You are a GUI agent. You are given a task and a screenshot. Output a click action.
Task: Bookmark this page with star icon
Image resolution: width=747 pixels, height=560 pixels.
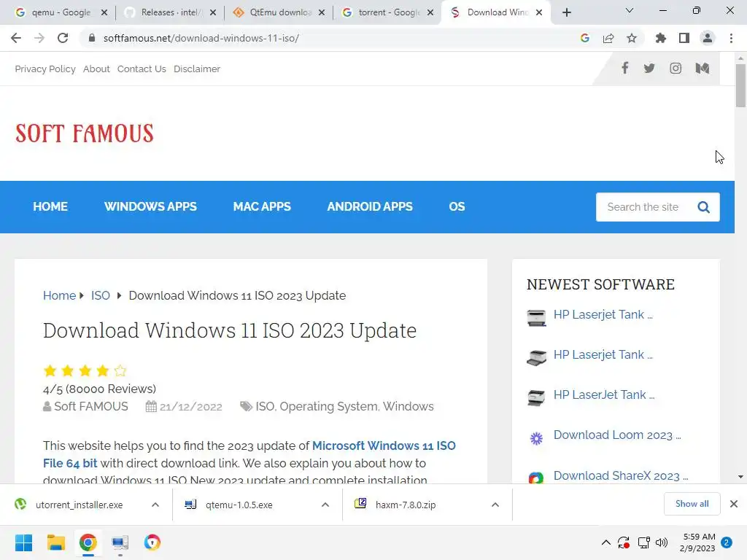[x=632, y=38]
